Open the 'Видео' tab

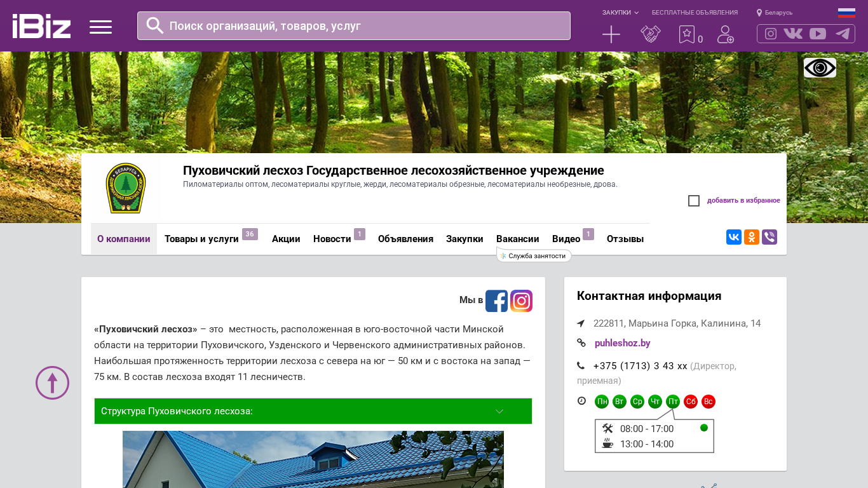pyautogui.click(x=566, y=239)
